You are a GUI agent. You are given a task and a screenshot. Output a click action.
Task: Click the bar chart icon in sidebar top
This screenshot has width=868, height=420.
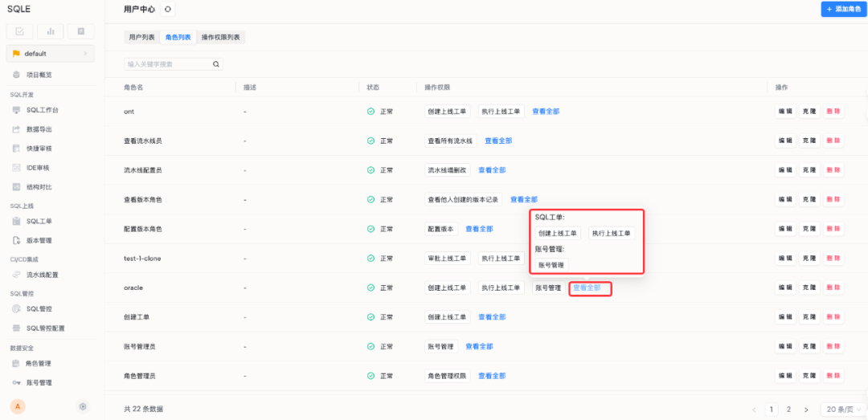51,31
